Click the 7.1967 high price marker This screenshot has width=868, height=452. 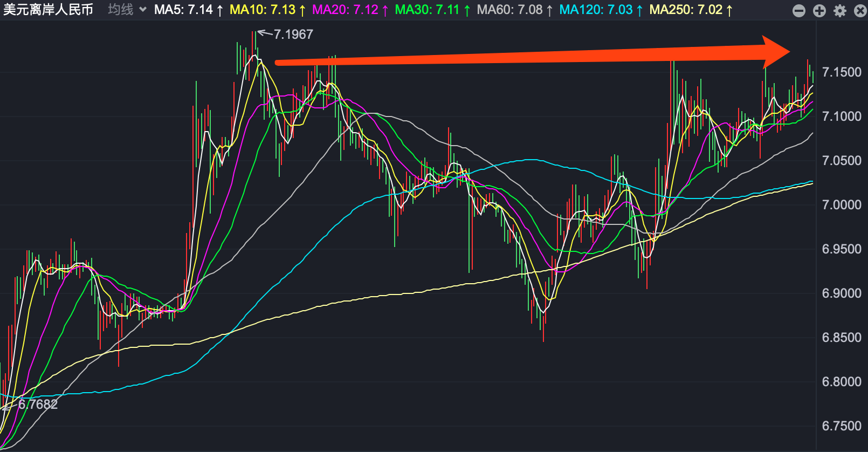click(293, 35)
